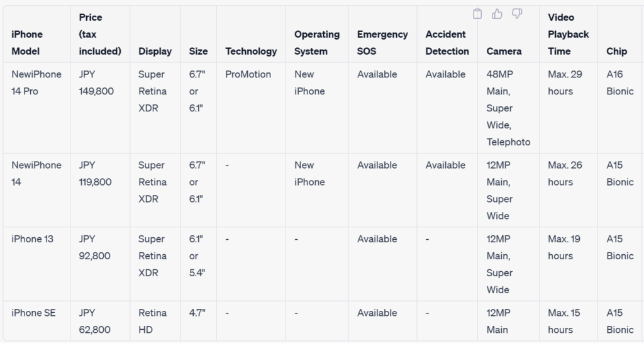Viewport: 644px width, 343px height.
Task: Select the JPY 62,800 price cell
Action: 94,321
